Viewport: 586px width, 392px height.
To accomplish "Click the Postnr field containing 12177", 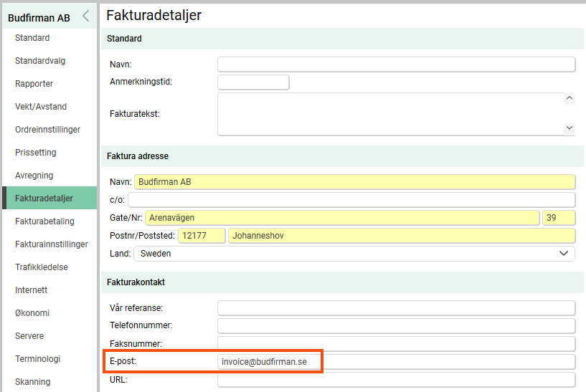I will pyautogui.click(x=202, y=236).
